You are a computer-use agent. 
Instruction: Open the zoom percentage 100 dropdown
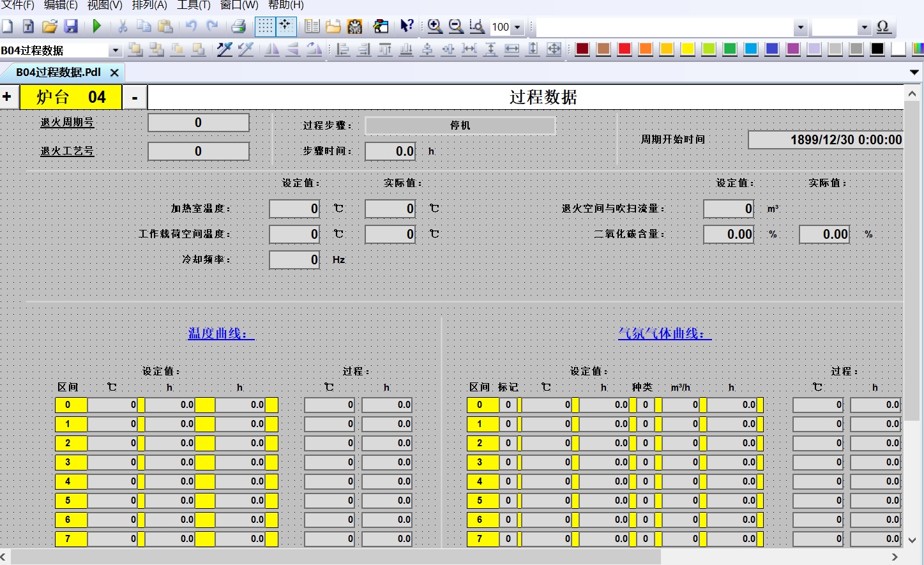517,27
